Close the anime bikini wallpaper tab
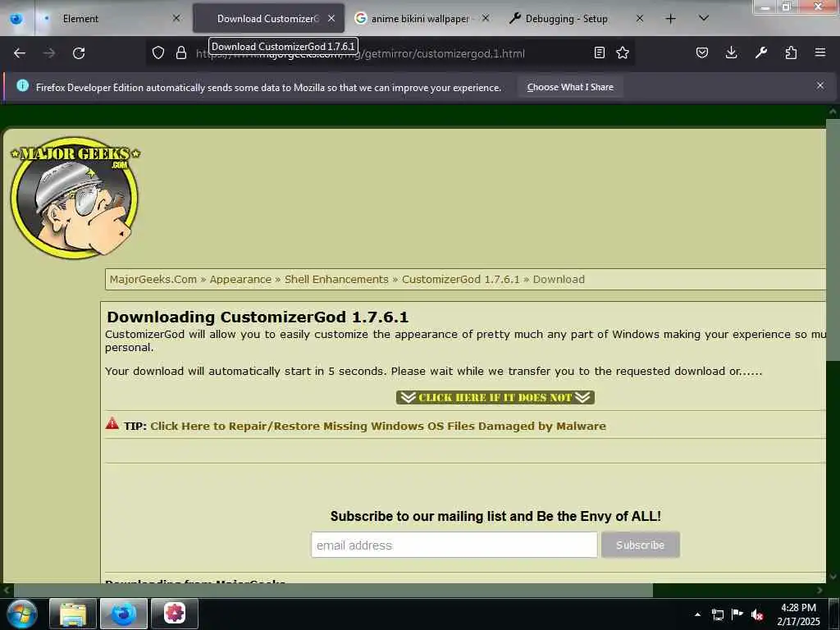Viewport: 840px width, 630px height. pos(486,18)
